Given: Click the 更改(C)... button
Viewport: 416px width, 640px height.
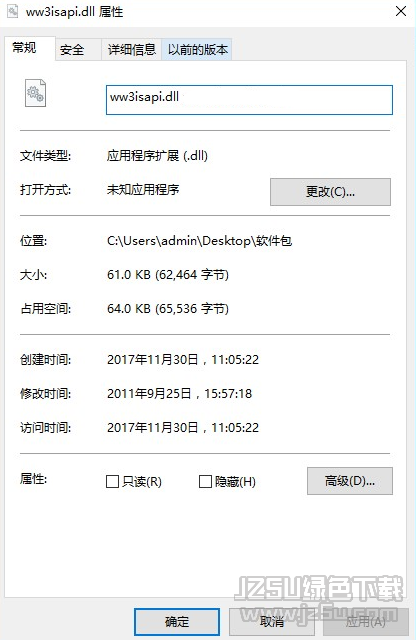Looking at the screenshot, I should point(330,192).
